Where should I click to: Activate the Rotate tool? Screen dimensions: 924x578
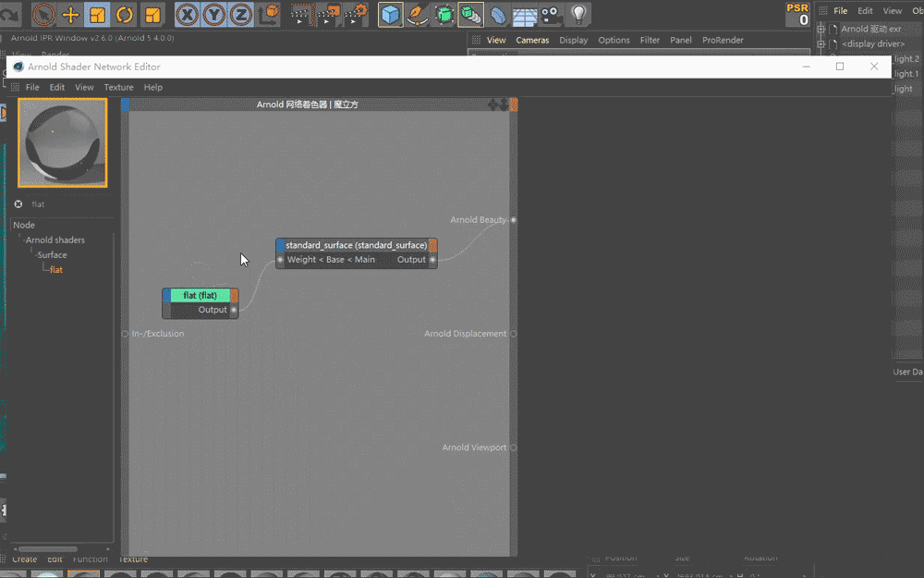point(125,14)
